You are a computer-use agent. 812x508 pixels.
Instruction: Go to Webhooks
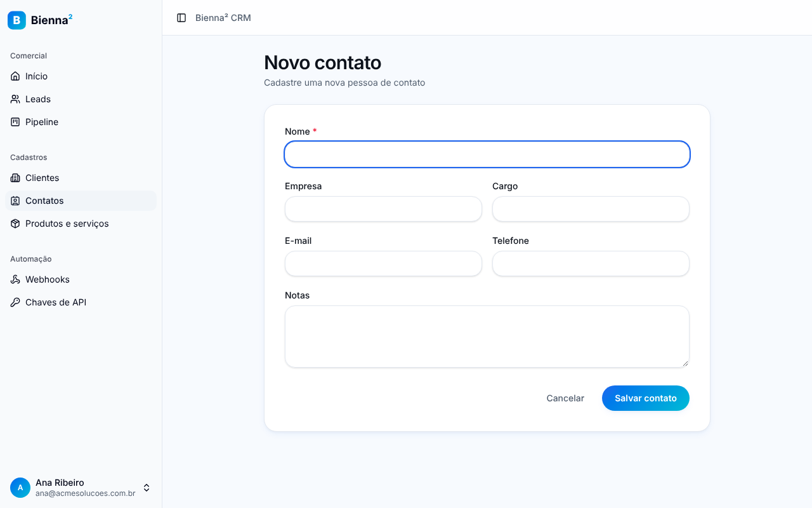[81, 279]
